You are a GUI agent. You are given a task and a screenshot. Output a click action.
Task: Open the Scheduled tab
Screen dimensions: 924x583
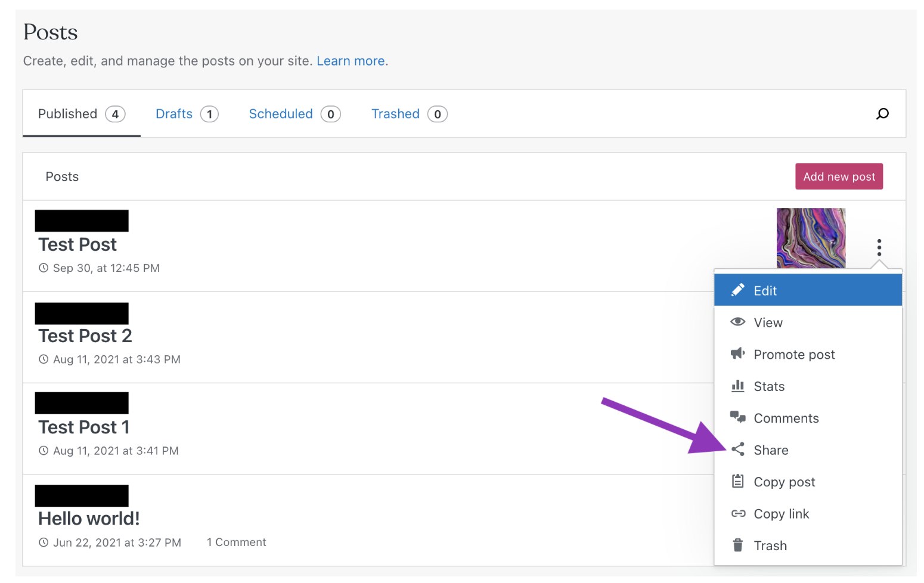[281, 113]
